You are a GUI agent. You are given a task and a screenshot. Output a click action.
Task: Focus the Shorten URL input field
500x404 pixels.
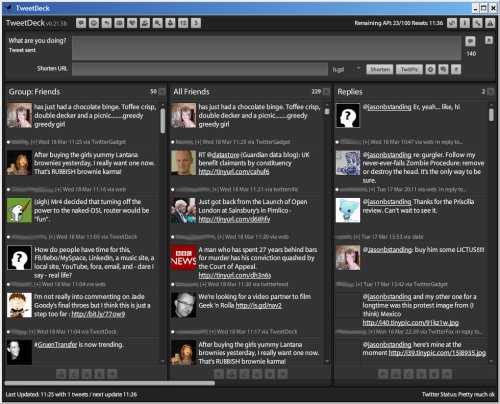[x=200, y=69]
